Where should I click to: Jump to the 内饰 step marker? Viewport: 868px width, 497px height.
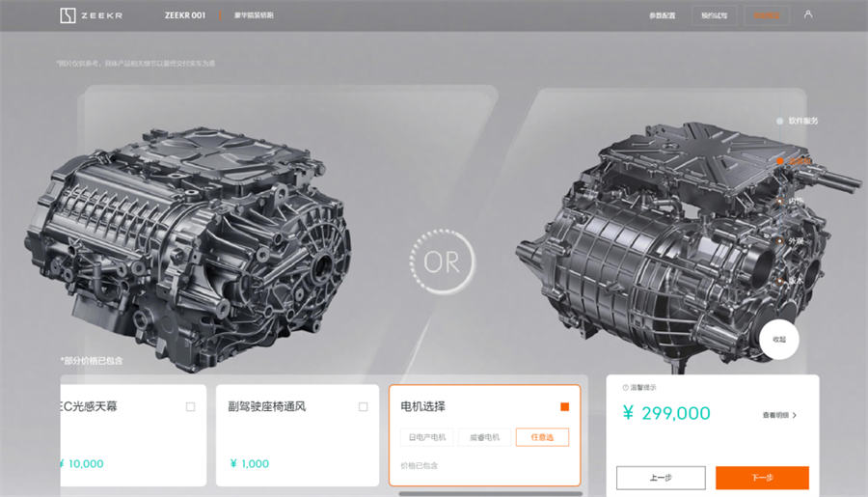pos(780,201)
